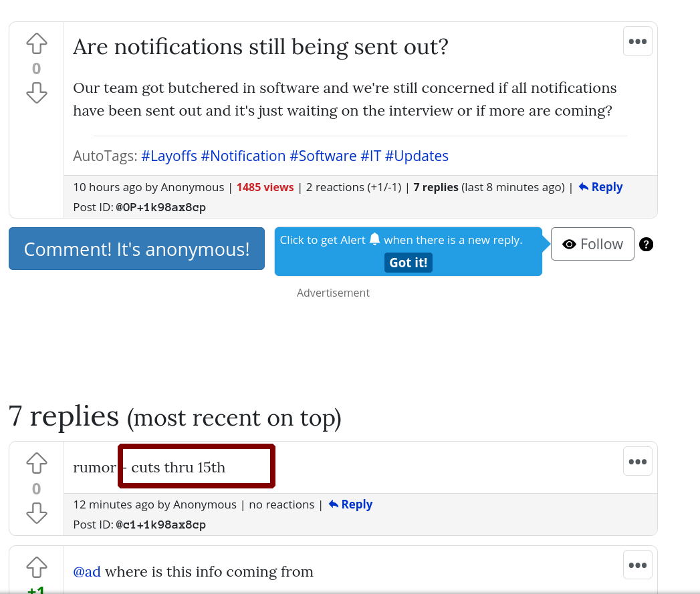The image size is (700, 594).
Task: Reply to the 'cuts thru 15th' comment
Action: point(350,504)
